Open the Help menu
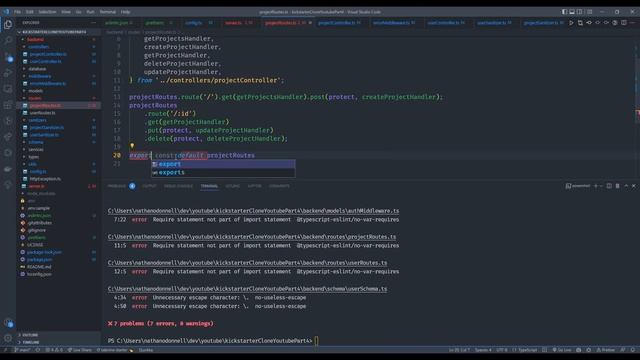Screen dimensions: 640x360 point(126,12)
